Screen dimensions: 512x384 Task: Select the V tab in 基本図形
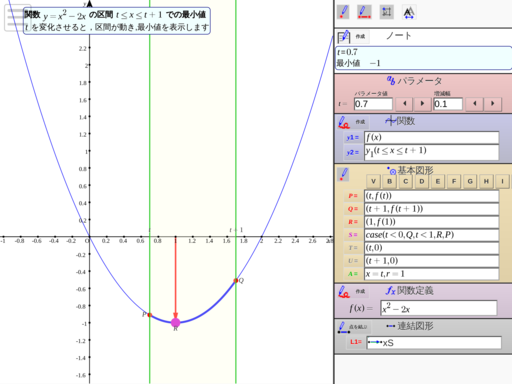(373, 181)
